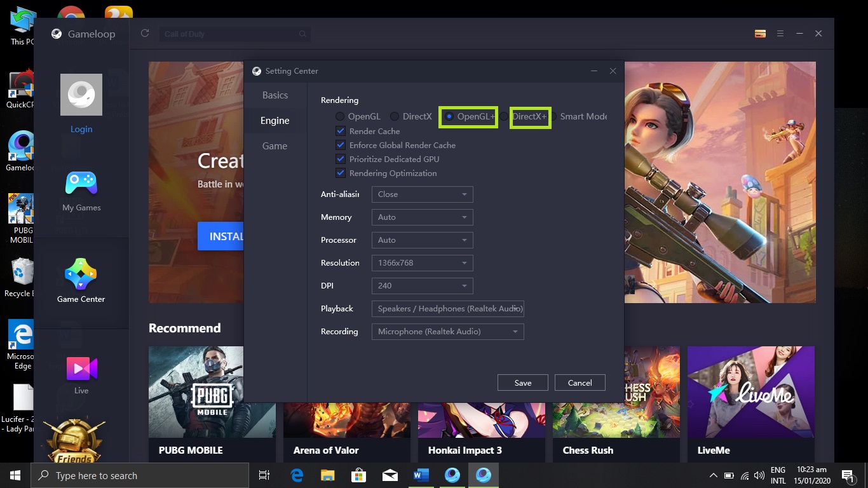Open File Explorer from the taskbar
Viewport: 868px width, 488px height.
click(328, 475)
